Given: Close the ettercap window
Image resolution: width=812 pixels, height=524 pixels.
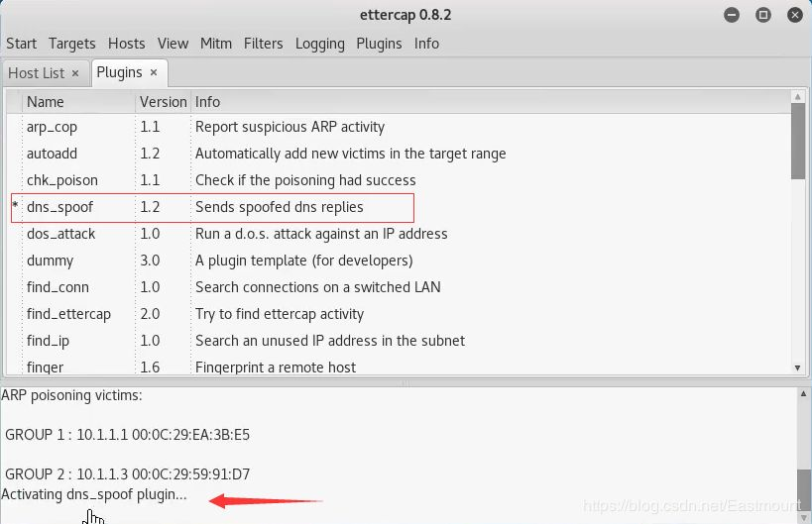Looking at the screenshot, I should (794, 15).
